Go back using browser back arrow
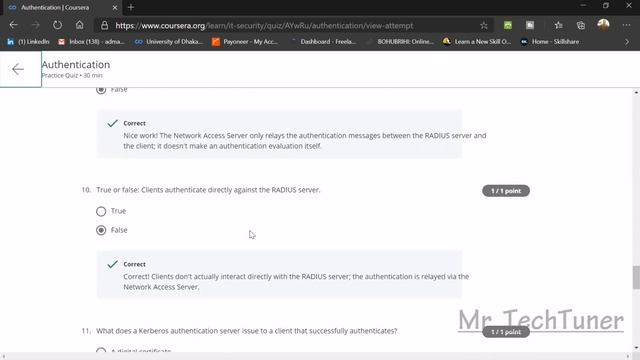The width and height of the screenshot is (640, 360). point(13,25)
